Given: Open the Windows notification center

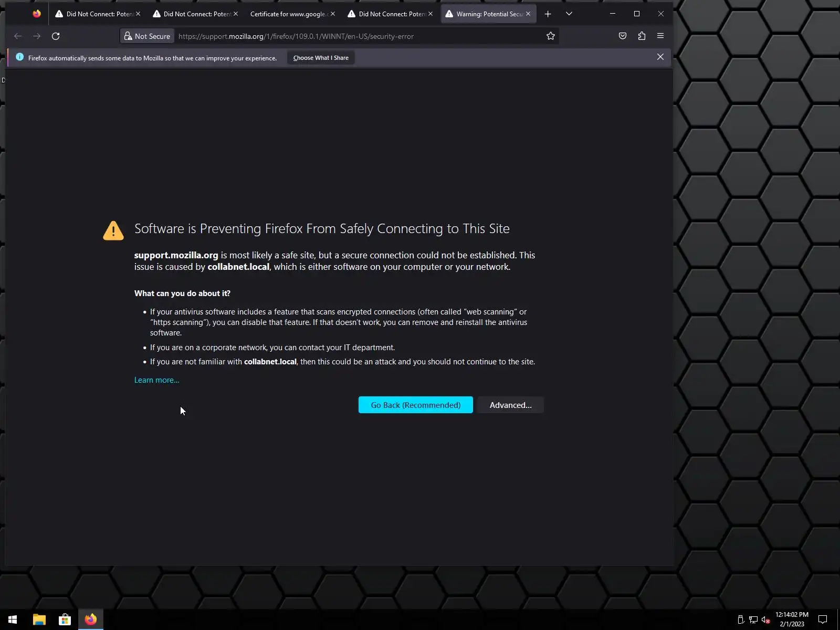Looking at the screenshot, I should [823, 619].
